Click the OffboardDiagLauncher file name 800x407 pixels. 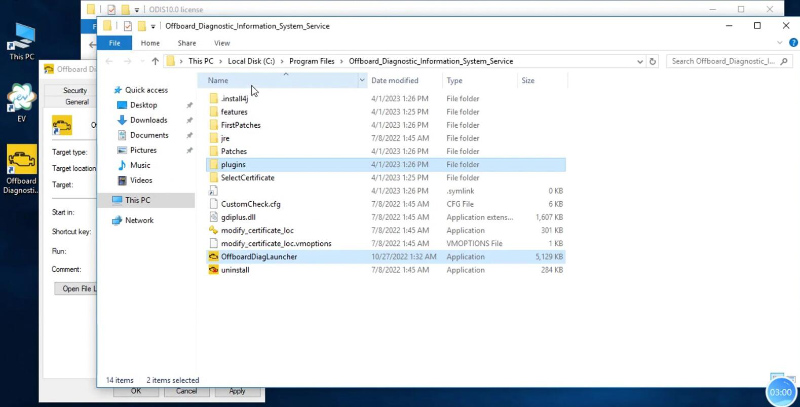point(259,257)
